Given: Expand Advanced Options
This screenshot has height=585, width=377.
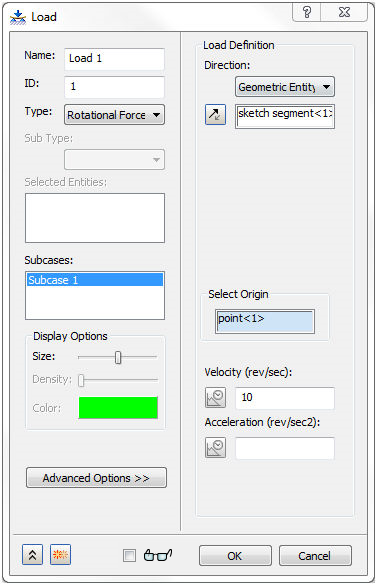Looking at the screenshot, I should pos(96,478).
